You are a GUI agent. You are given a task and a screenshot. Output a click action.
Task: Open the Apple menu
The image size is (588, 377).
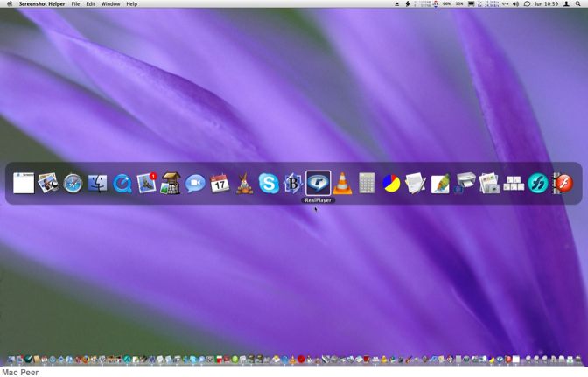pyautogui.click(x=10, y=3)
